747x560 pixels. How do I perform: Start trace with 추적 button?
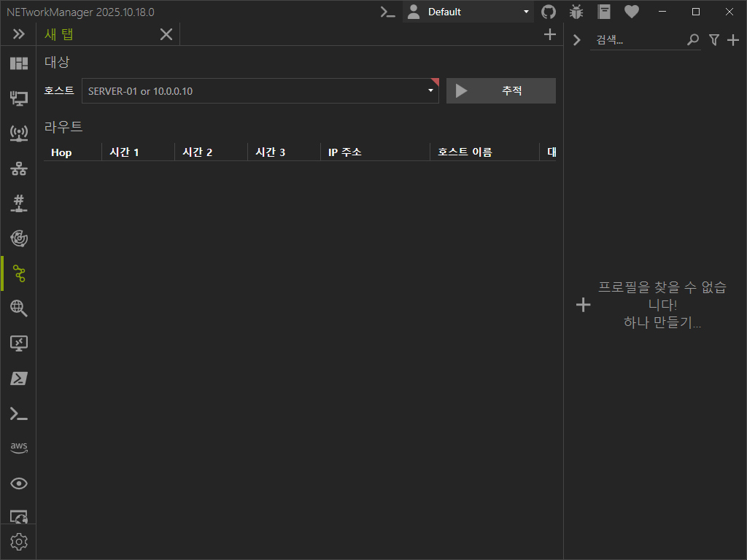(500, 90)
